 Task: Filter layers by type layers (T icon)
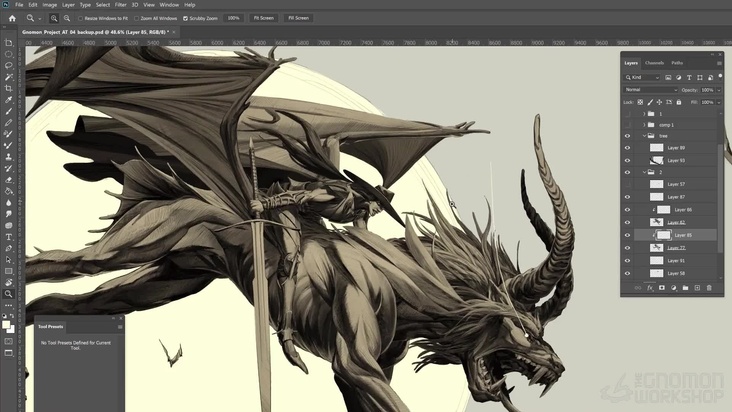click(689, 77)
